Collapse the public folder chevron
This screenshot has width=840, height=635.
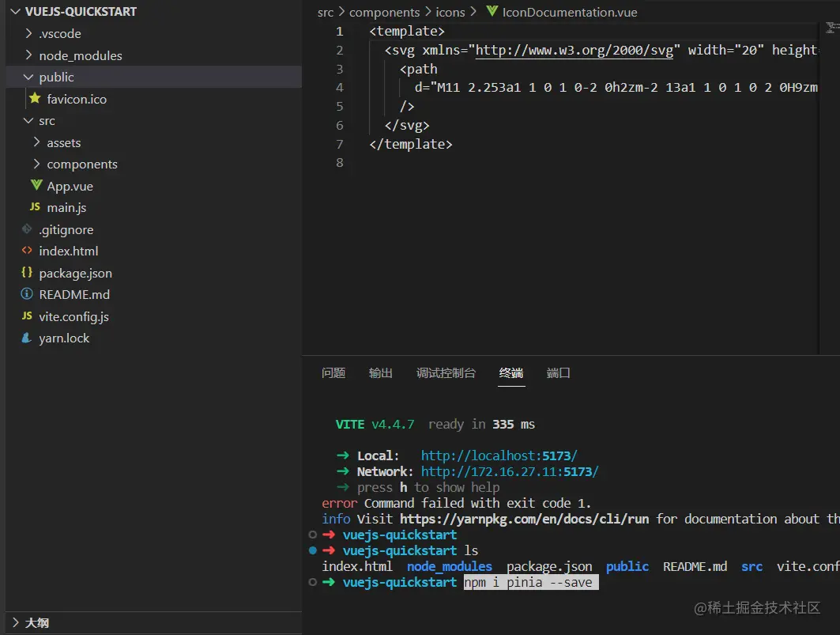[x=28, y=77]
